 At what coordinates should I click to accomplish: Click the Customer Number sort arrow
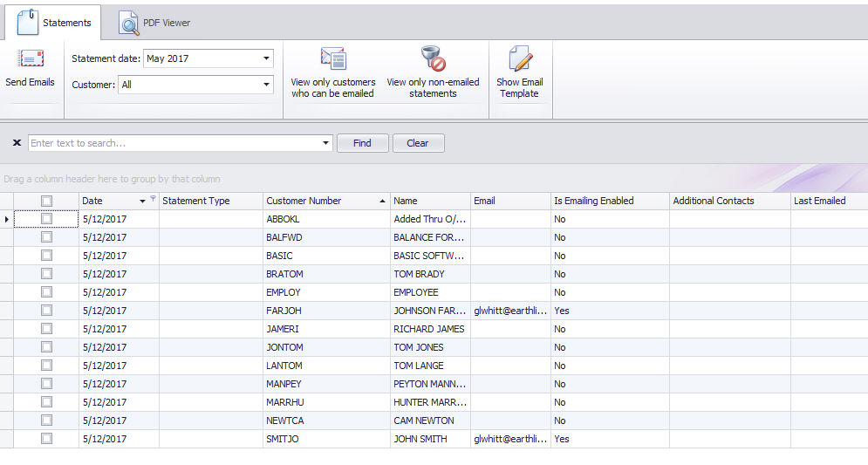coord(382,201)
